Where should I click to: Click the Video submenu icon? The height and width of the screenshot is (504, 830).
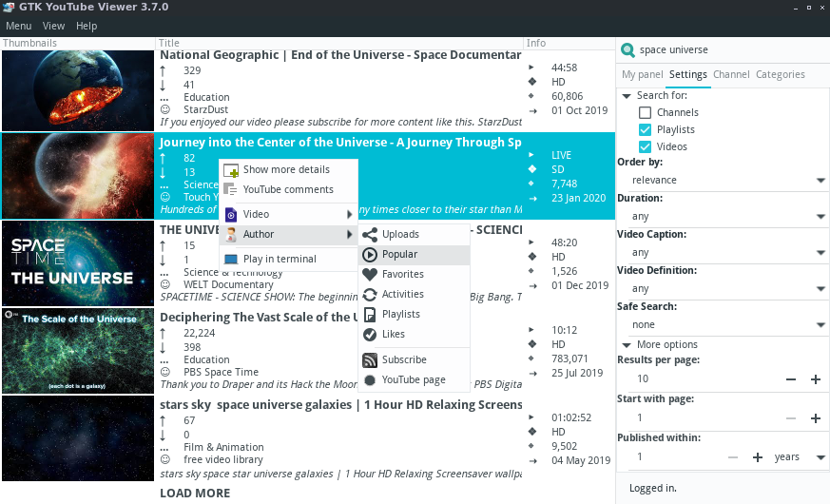231,214
